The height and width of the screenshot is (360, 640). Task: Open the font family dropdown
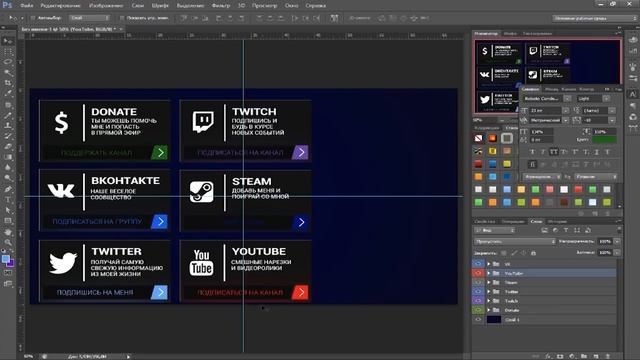pyautogui.click(x=567, y=99)
